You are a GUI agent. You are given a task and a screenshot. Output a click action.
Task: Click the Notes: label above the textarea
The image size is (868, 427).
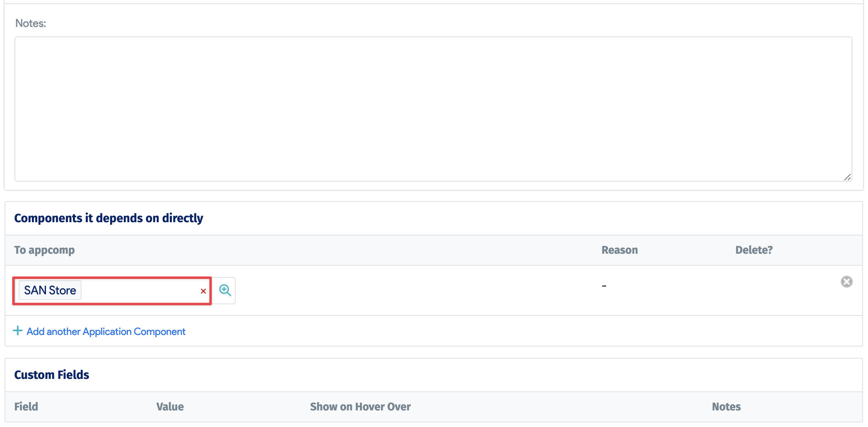coord(31,23)
